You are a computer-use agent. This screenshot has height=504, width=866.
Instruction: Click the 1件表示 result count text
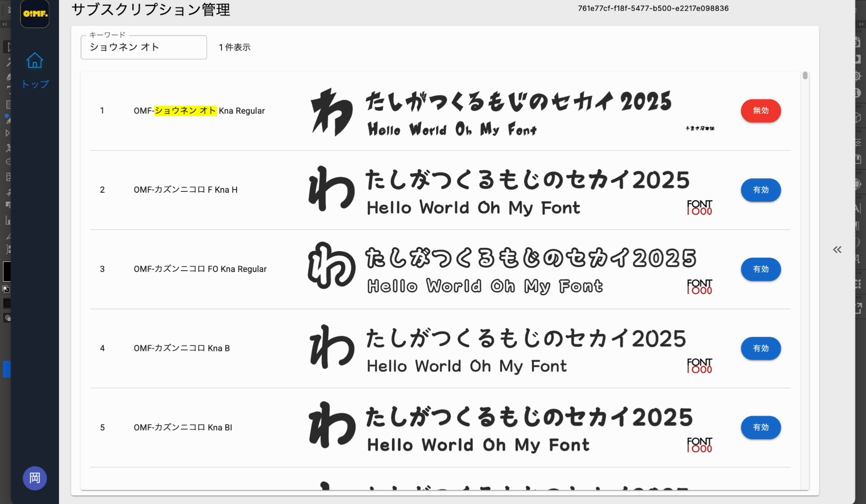point(234,47)
